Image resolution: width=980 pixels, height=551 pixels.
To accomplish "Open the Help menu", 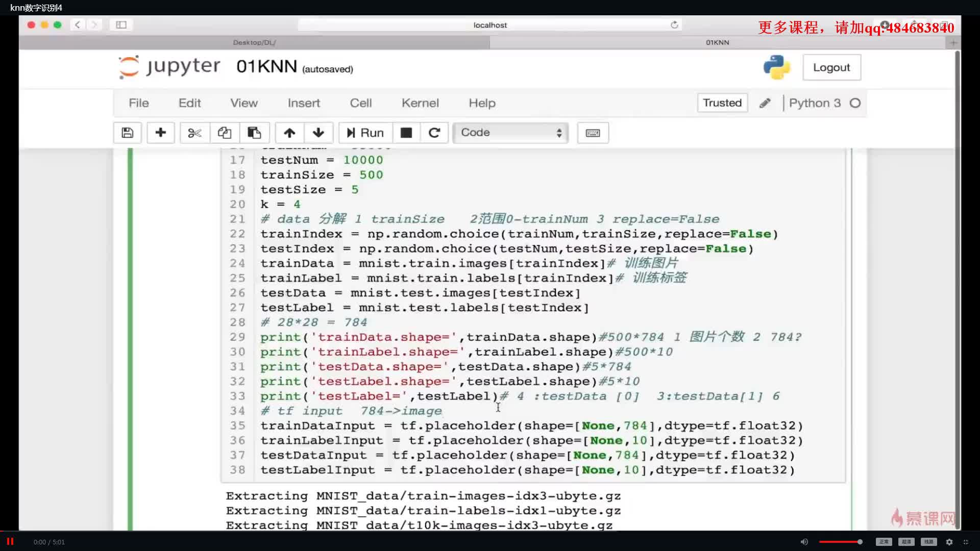I will pyautogui.click(x=482, y=103).
